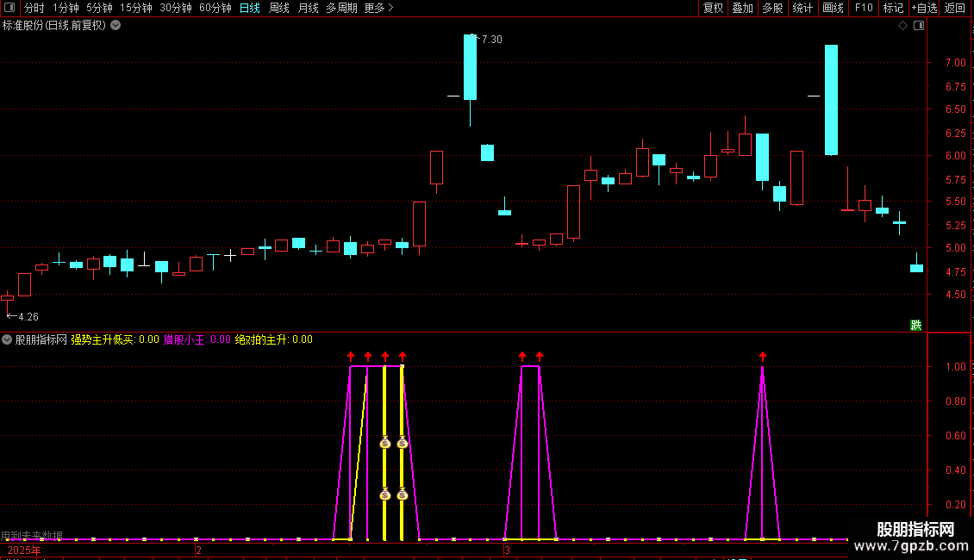Open the F10 company info
Screen dimensions: 974x560
click(864, 8)
